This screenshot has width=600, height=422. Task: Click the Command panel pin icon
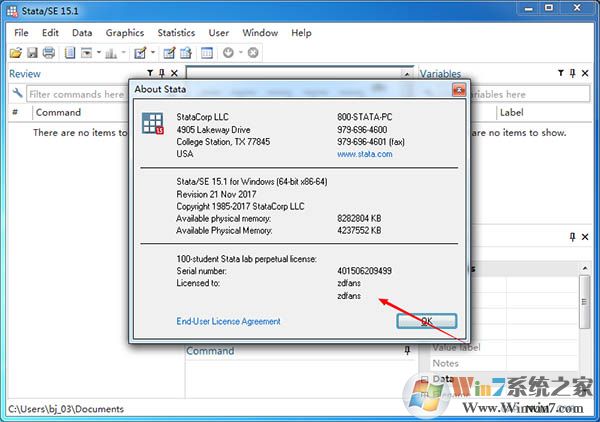407,350
